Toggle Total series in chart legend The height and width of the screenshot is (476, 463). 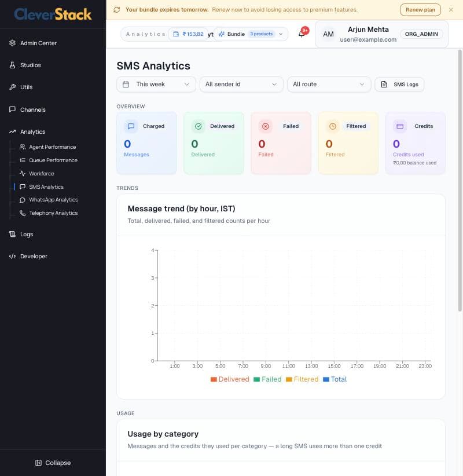click(335, 379)
